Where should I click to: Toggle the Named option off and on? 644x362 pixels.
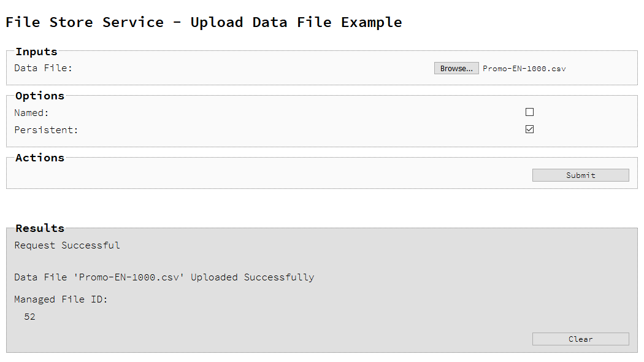[529, 112]
